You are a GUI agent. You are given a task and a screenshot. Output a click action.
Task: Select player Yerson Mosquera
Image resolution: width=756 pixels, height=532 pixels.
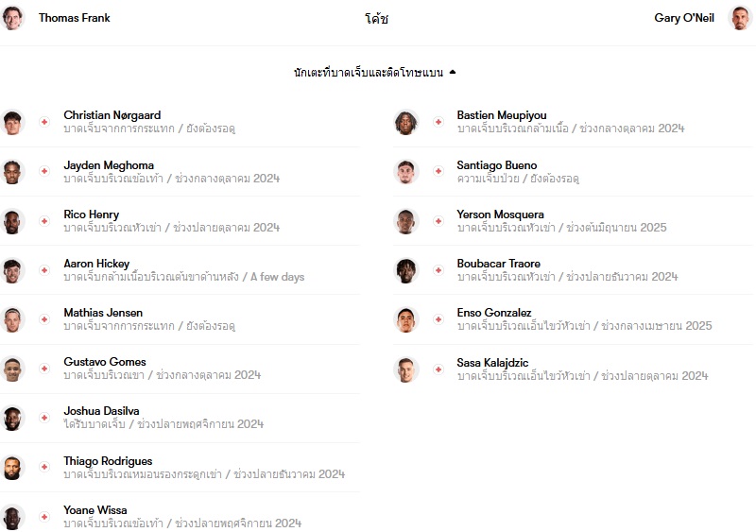tap(573, 221)
